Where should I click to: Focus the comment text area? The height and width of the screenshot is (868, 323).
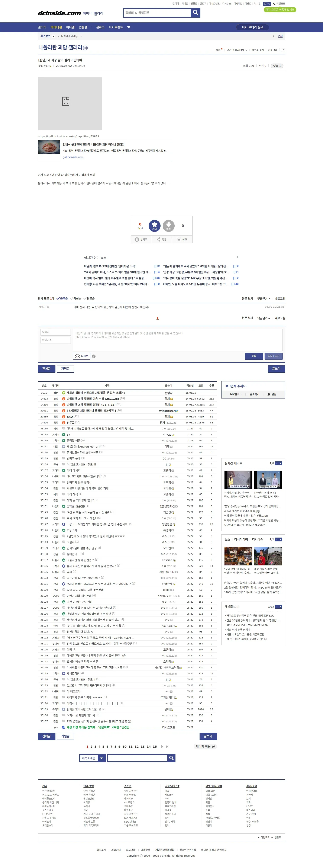[x=178, y=340]
